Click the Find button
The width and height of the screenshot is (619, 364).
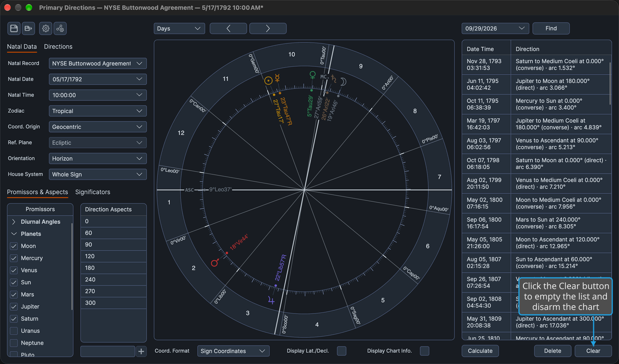click(x=551, y=28)
